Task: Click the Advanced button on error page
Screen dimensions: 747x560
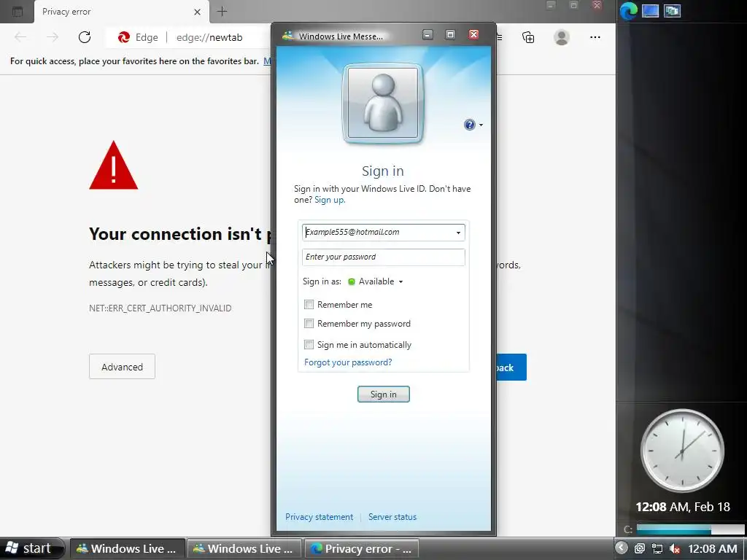Action: pyautogui.click(x=122, y=367)
